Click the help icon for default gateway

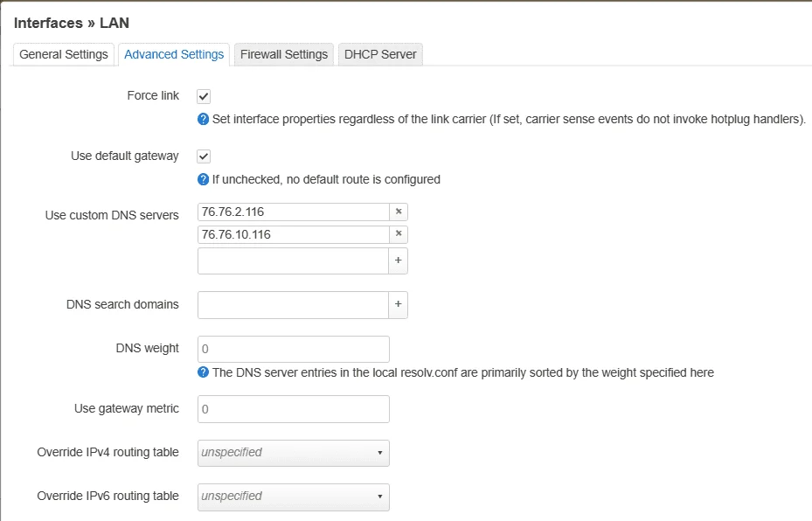click(203, 179)
